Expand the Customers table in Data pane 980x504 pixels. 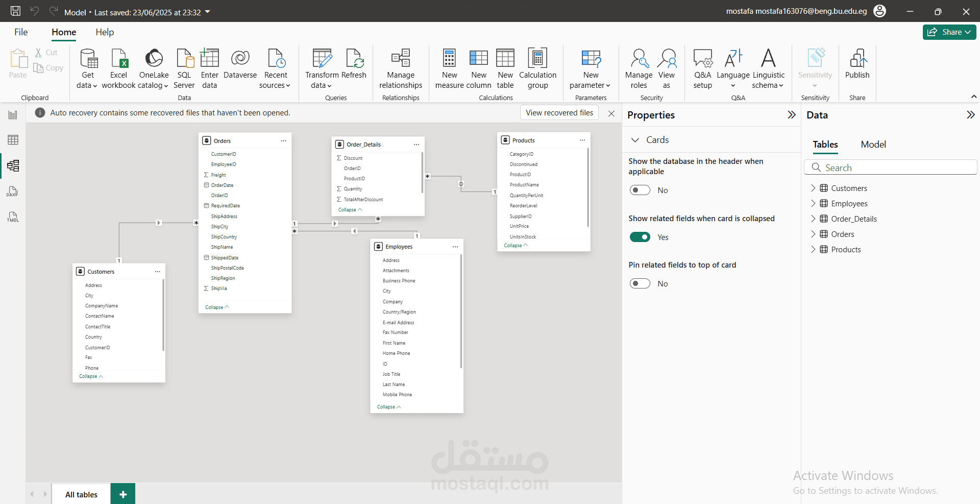pos(813,188)
